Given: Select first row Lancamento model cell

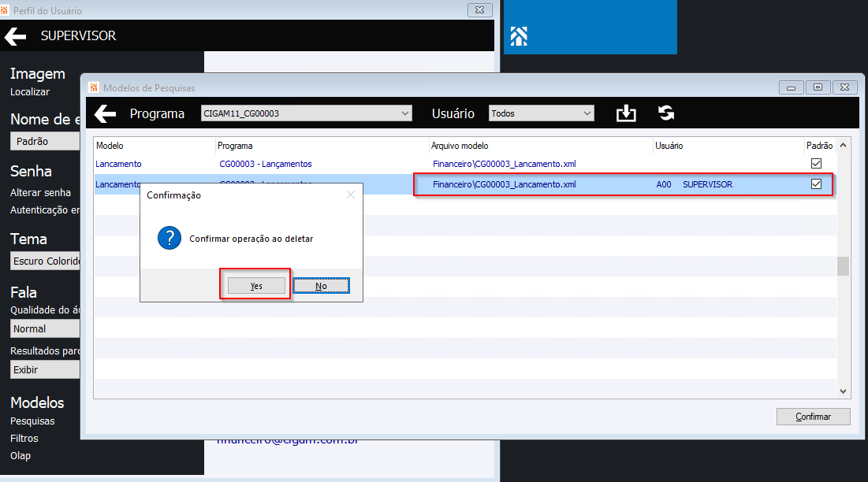Looking at the screenshot, I should 118,164.
